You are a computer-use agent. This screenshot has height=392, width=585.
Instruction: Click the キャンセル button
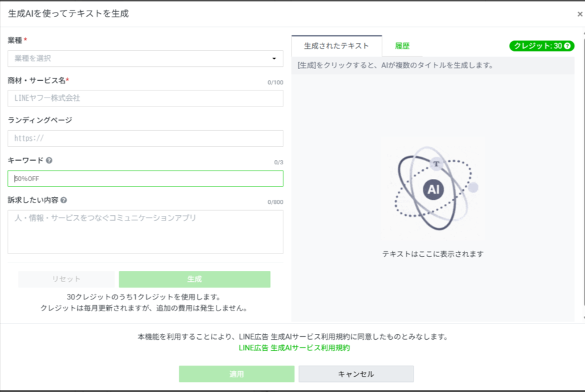click(356, 374)
